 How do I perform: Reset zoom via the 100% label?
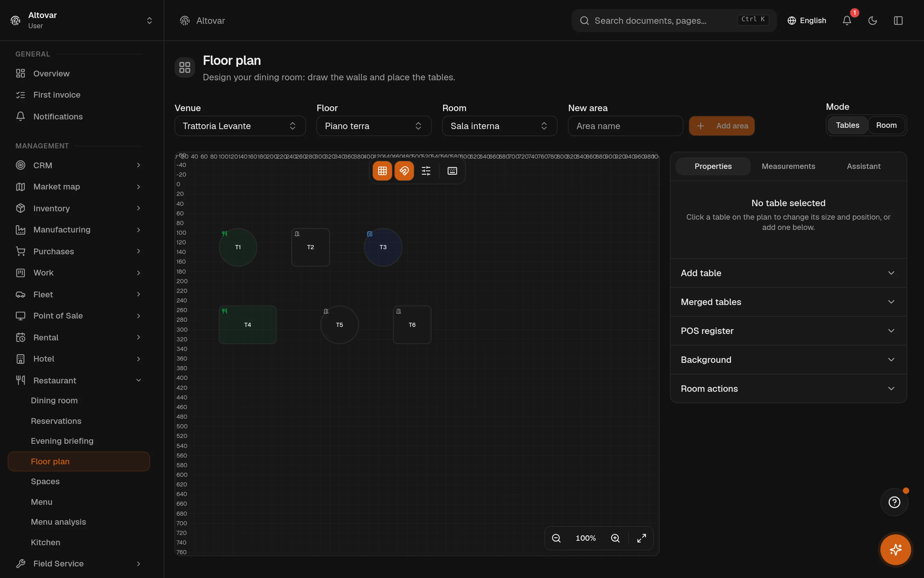tap(586, 538)
